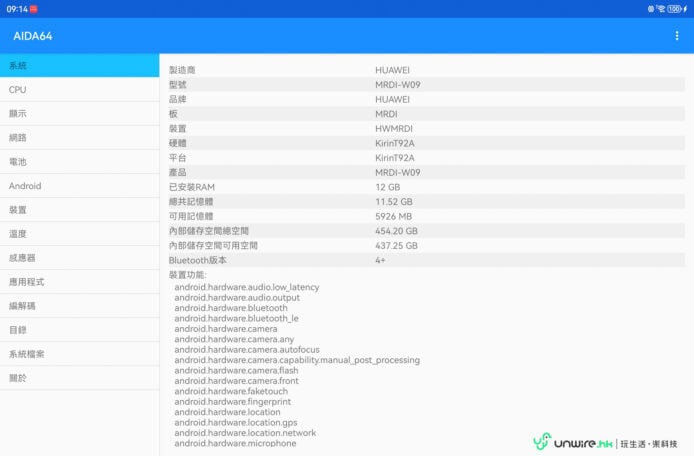Tap the battery status icon
Screen dimensions: 694x456
click(x=675, y=9)
